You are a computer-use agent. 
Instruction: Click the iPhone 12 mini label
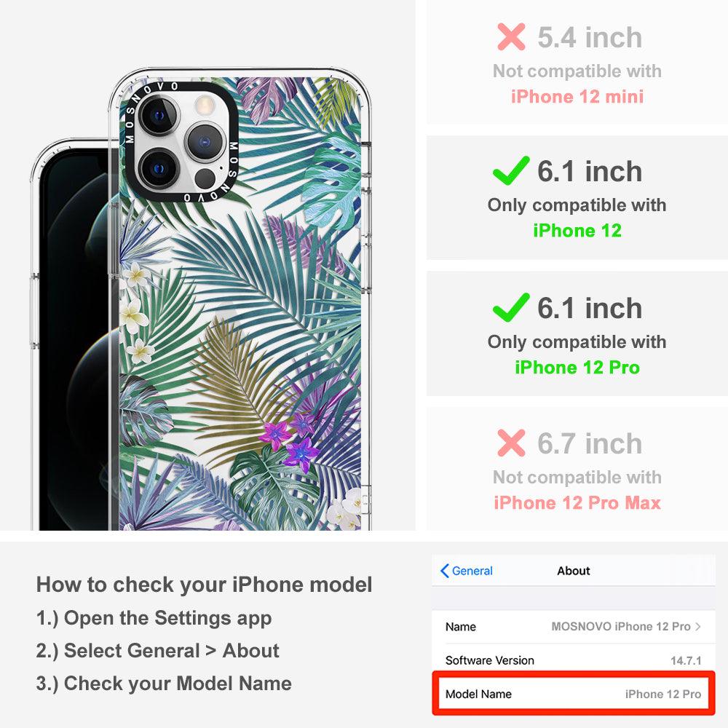coord(577,97)
